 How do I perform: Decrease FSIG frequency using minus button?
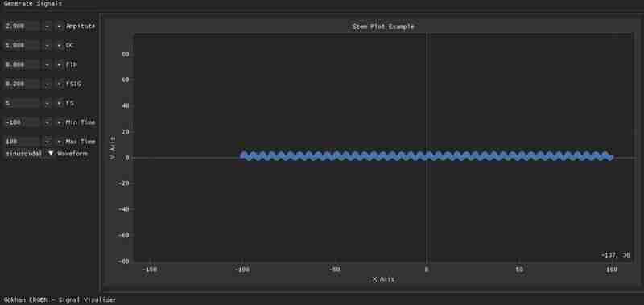(x=47, y=84)
